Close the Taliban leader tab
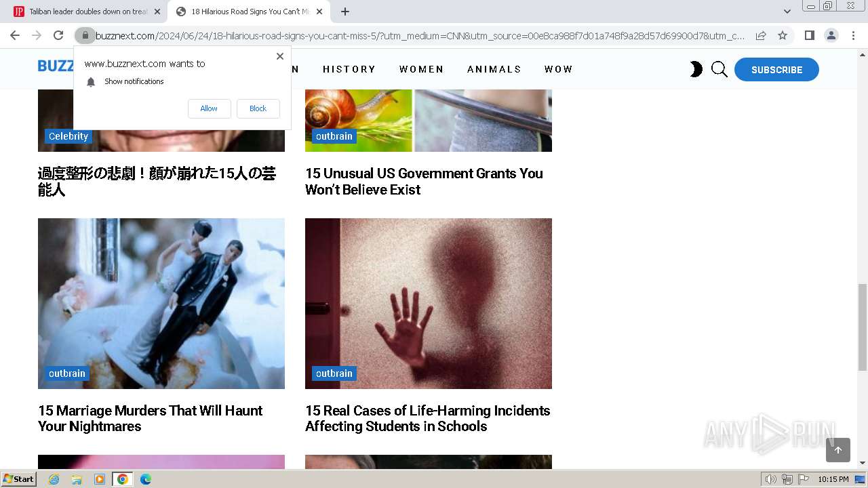Image resolution: width=868 pixels, height=488 pixels. pyautogui.click(x=157, y=12)
